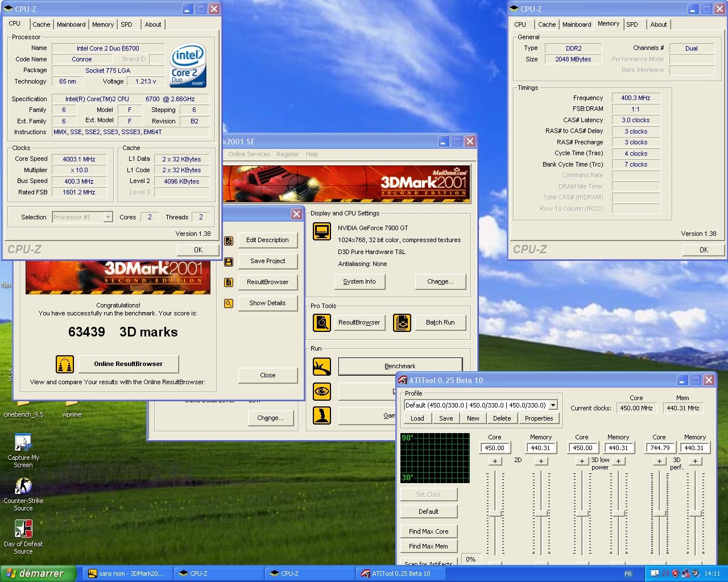Click the 3D perf Core clock slider thumb

[x=659, y=513]
